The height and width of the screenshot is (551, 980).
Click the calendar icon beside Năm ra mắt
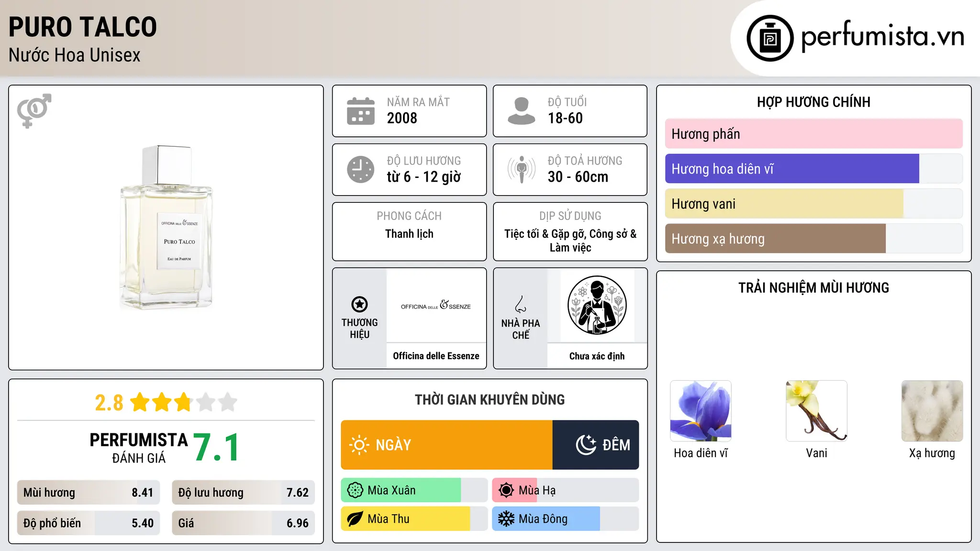tap(361, 111)
